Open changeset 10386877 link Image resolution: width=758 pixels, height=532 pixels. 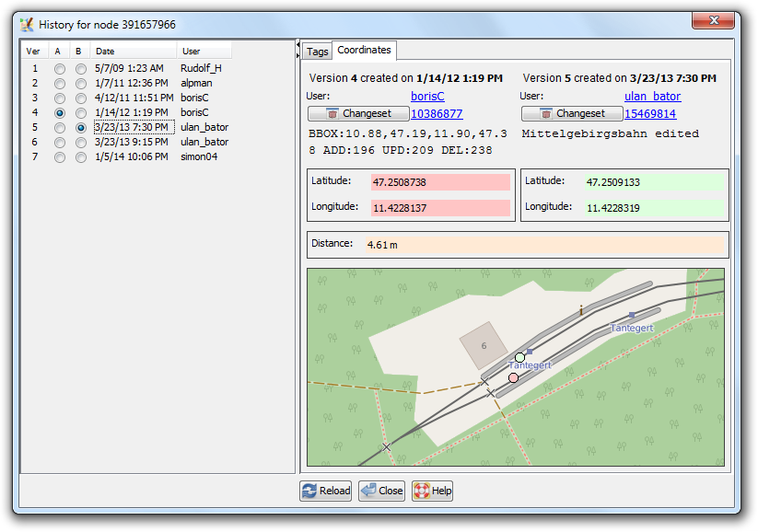pyautogui.click(x=437, y=113)
